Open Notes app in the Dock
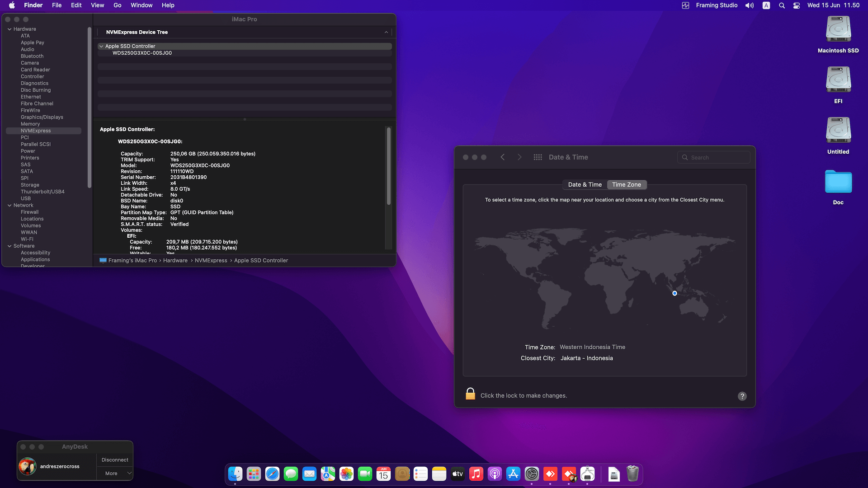This screenshot has width=868, height=488. coord(439,474)
